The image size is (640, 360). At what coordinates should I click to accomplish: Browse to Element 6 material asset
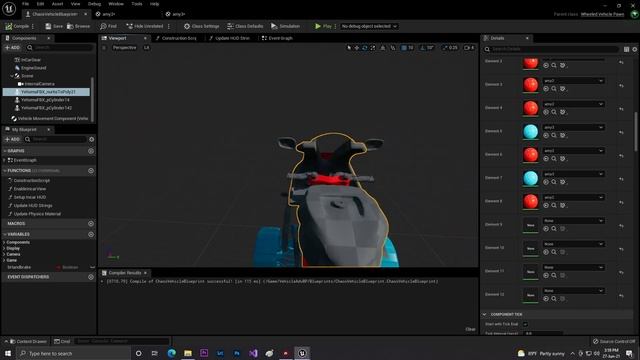(x=554, y=159)
